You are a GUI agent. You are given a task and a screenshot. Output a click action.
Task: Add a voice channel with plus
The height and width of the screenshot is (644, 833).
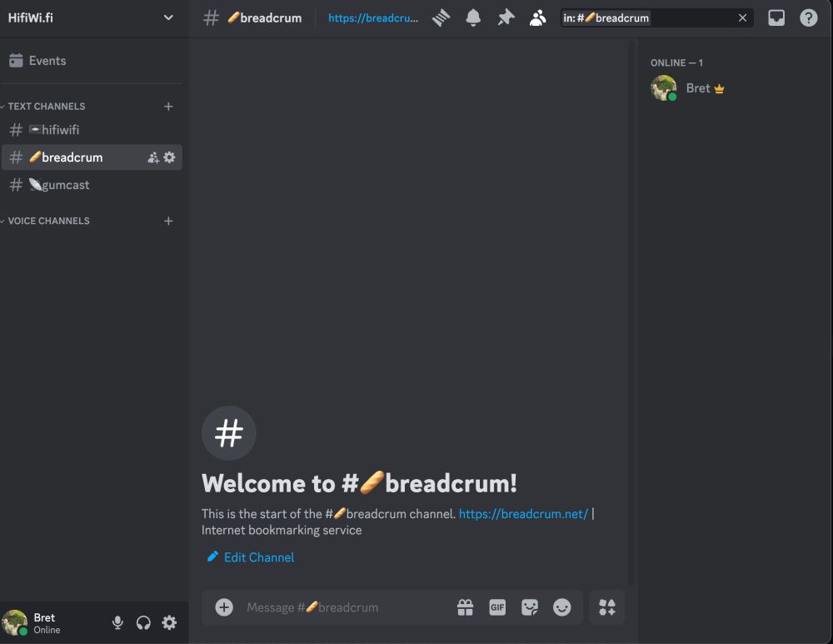click(x=168, y=221)
